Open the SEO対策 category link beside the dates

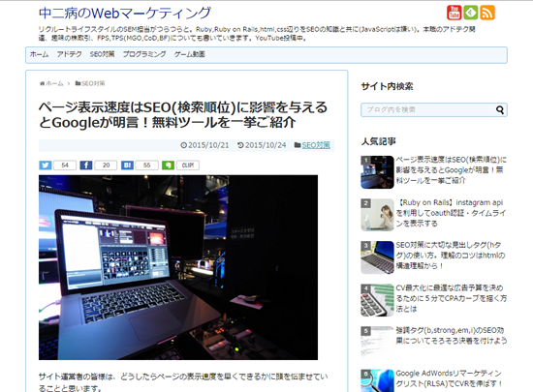316,145
